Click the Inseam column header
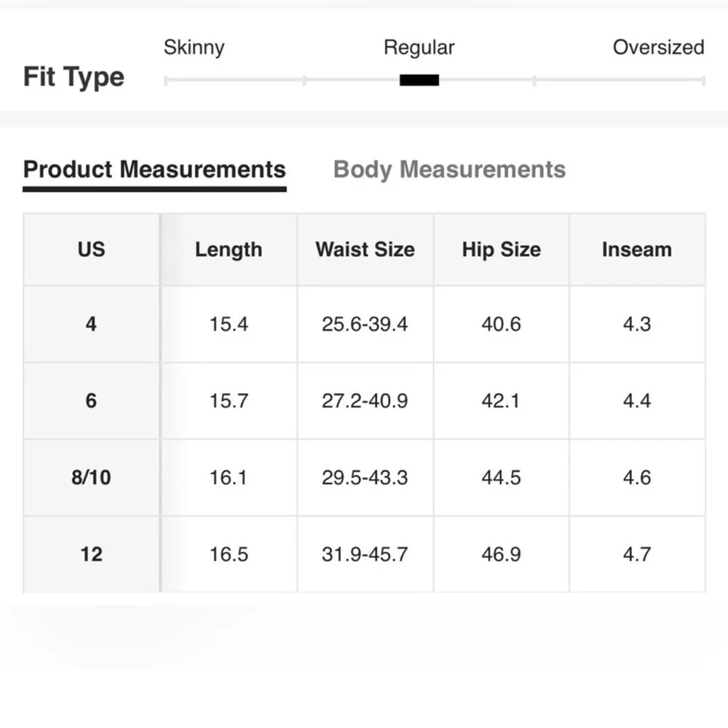 coord(637,249)
